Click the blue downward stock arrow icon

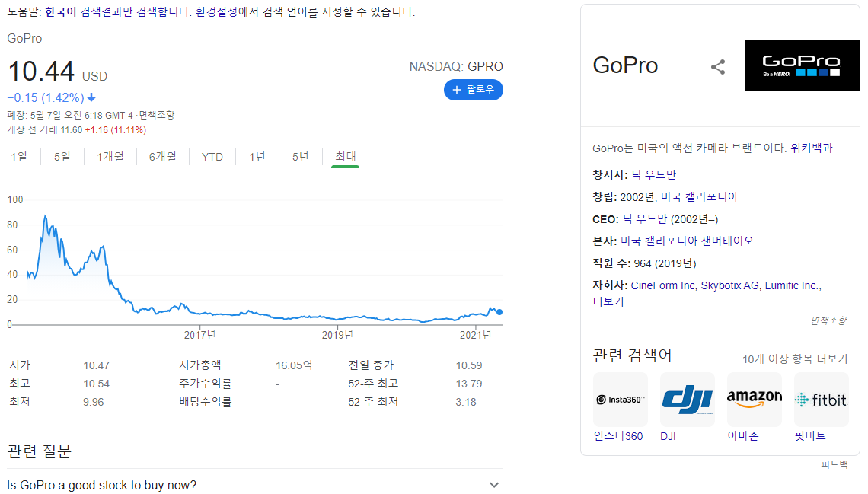tap(92, 97)
